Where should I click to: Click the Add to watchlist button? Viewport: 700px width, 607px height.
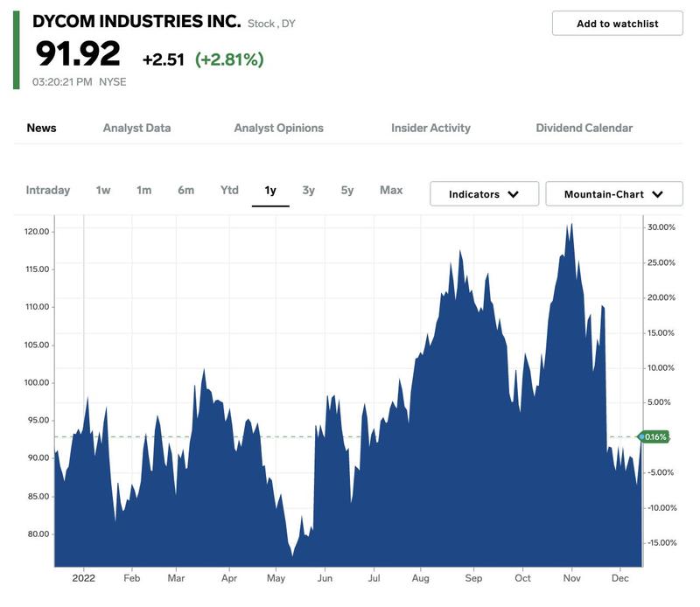[617, 24]
